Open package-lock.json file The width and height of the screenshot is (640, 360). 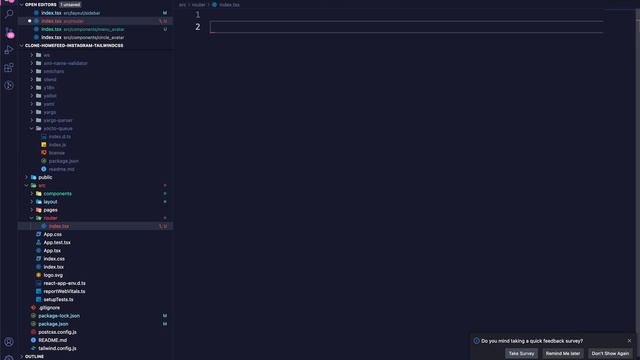(x=59, y=316)
